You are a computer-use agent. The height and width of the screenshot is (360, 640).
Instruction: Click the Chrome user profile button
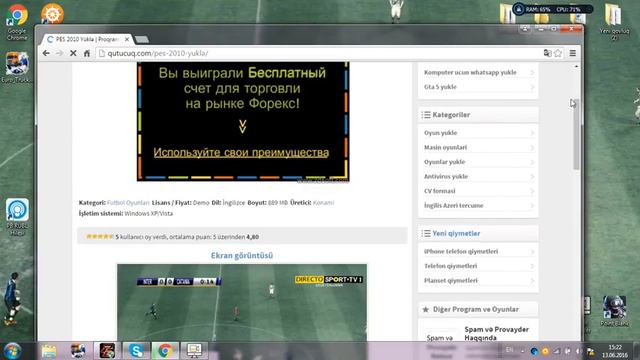tap(525, 29)
